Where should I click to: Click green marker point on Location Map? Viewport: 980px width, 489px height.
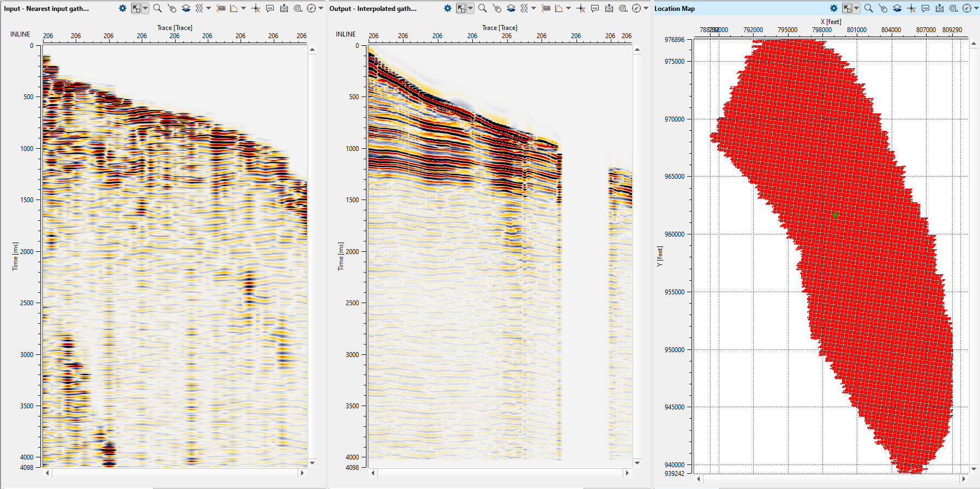click(x=835, y=215)
